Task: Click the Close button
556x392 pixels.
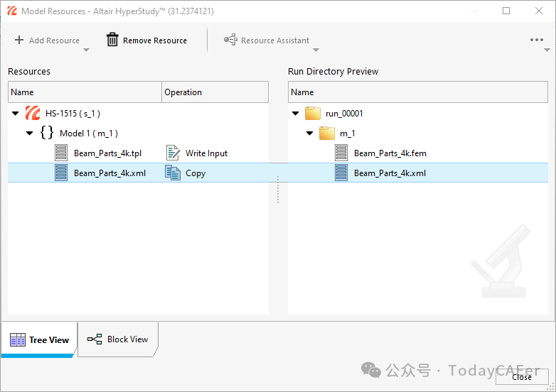Action: coord(522,377)
